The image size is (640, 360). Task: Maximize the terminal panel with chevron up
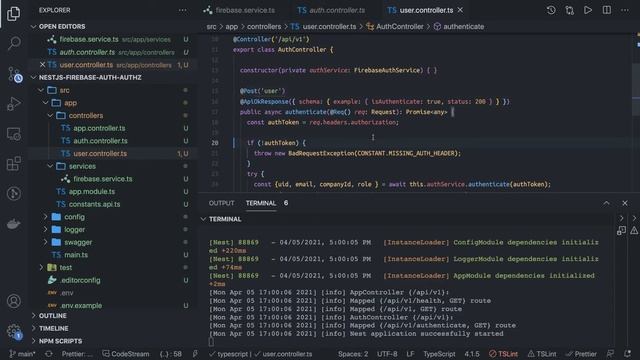pos(607,203)
